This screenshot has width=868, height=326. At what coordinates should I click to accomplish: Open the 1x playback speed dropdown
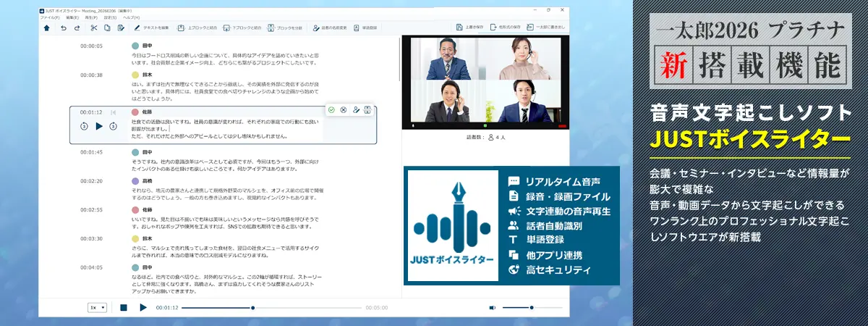(x=97, y=307)
